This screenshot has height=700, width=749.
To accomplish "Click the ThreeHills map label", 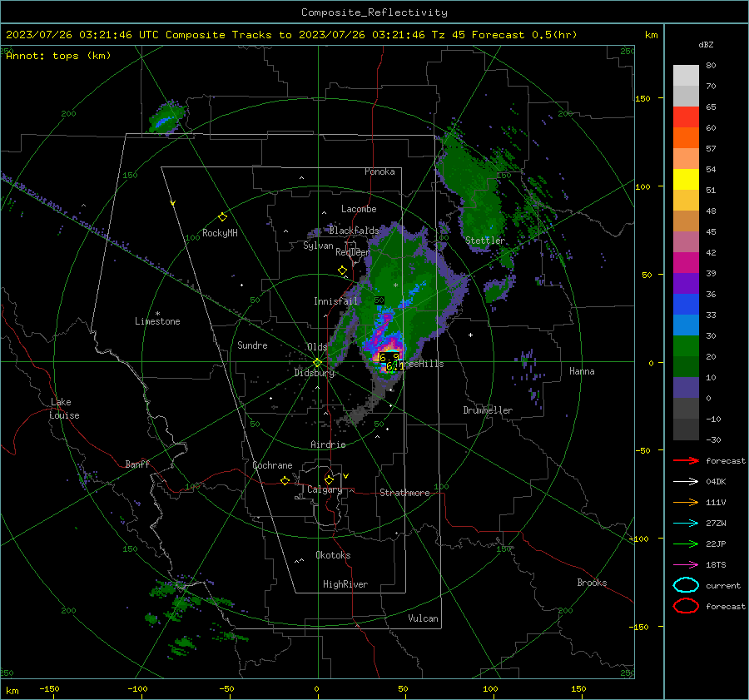I will [419, 364].
